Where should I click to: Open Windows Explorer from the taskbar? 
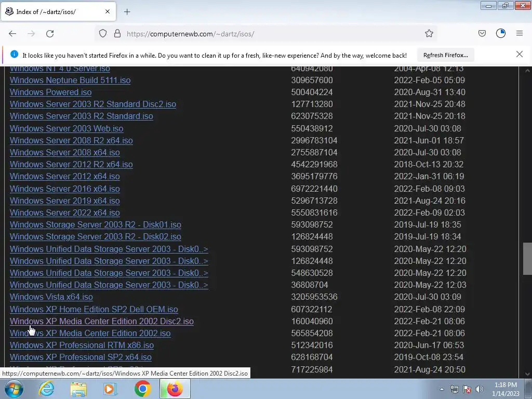point(78,389)
